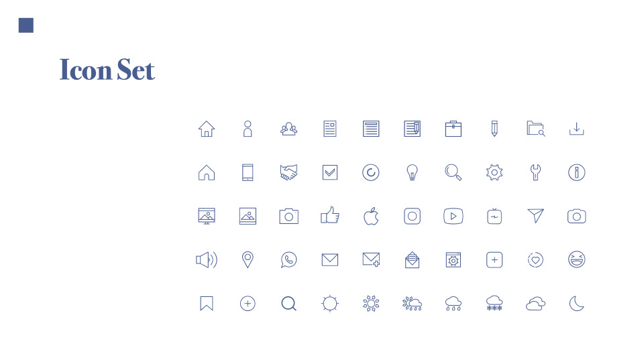
Task: Select the speaker volume icon
Action: click(x=207, y=260)
